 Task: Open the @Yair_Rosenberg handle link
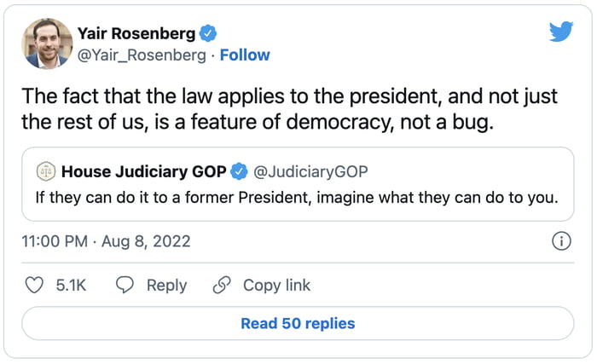click(x=143, y=55)
